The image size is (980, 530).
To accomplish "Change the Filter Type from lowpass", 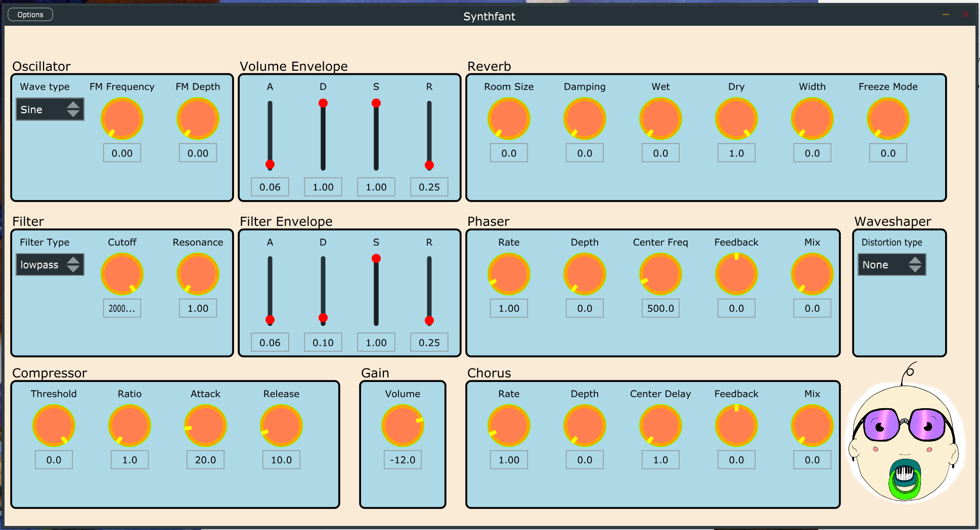I will (49, 264).
